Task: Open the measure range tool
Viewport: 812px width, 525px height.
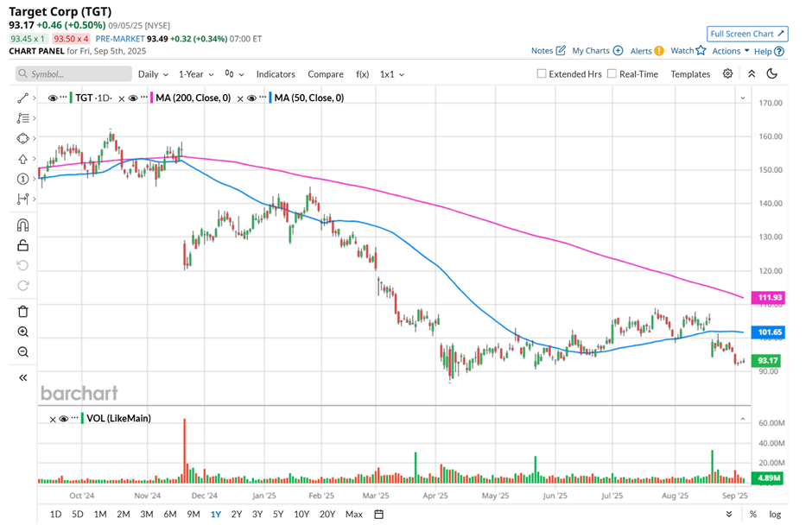Action: pos(22,199)
